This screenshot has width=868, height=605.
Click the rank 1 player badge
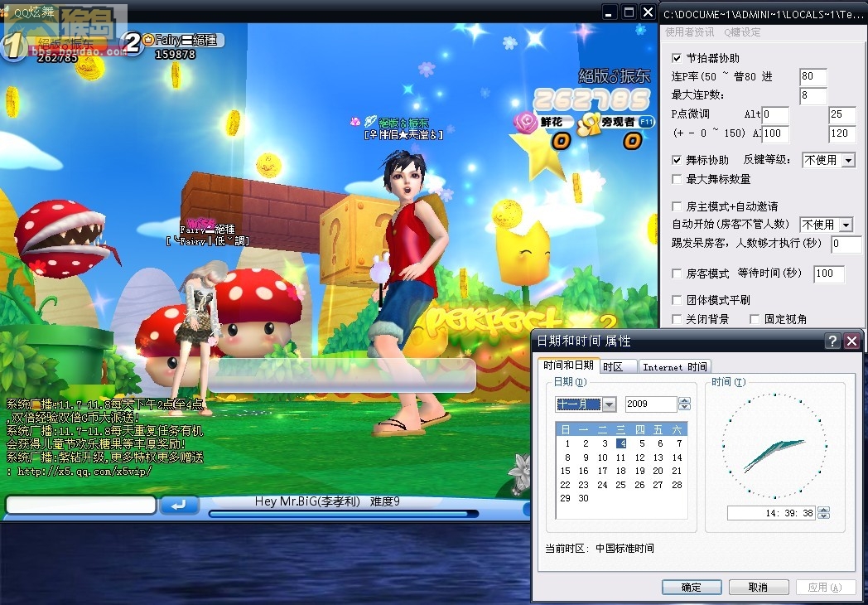tap(12, 45)
